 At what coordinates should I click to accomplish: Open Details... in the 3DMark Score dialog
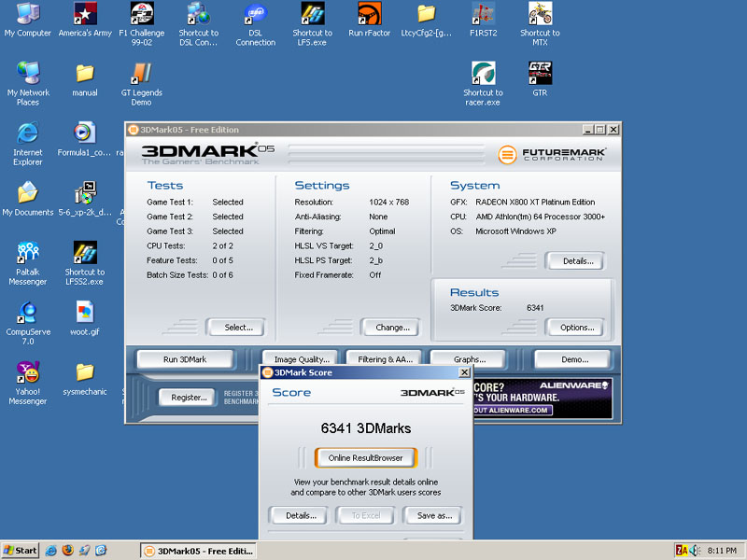(x=299, y=516)
